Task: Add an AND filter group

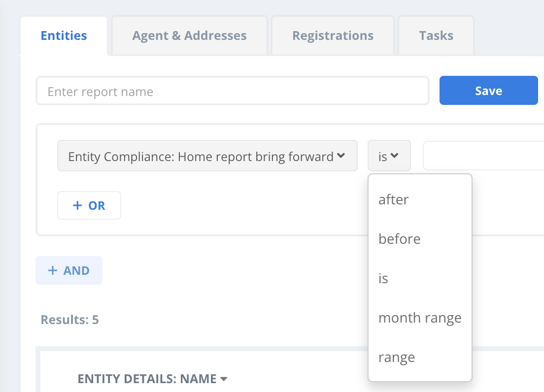Action: (69, 270)
